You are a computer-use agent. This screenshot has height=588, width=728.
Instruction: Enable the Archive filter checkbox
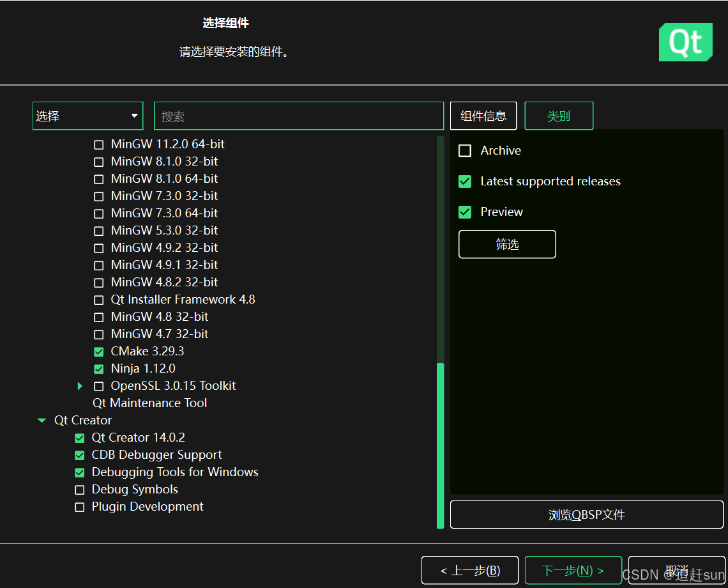(465, 151)
